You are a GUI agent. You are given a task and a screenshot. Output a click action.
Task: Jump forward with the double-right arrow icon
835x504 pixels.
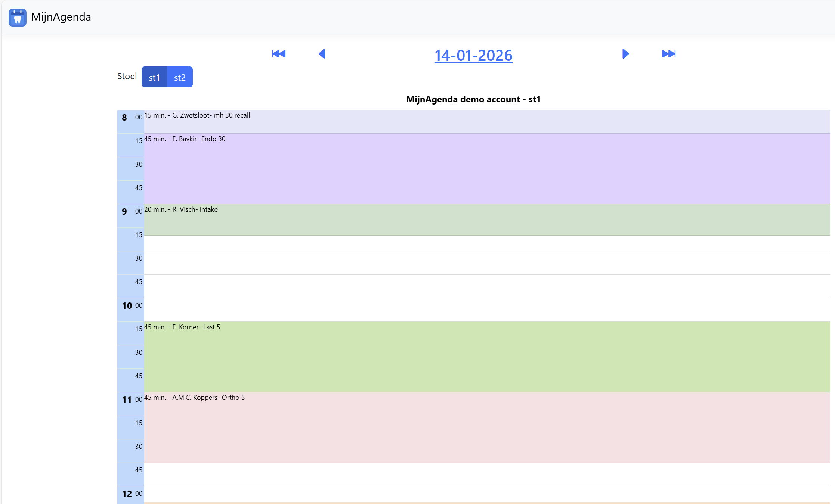pos(668,54)
